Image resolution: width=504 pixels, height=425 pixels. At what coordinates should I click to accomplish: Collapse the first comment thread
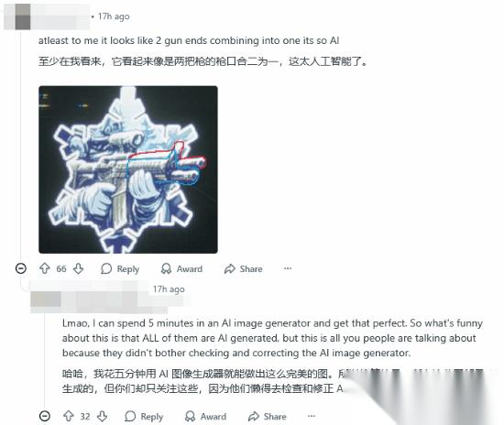point(21,268)
